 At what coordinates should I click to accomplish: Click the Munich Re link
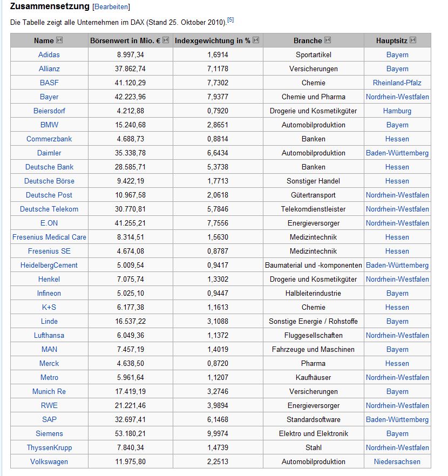click(49, 391)
